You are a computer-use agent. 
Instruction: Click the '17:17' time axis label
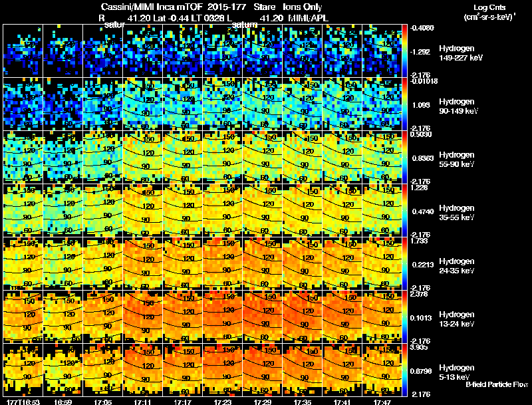[183, 402]
